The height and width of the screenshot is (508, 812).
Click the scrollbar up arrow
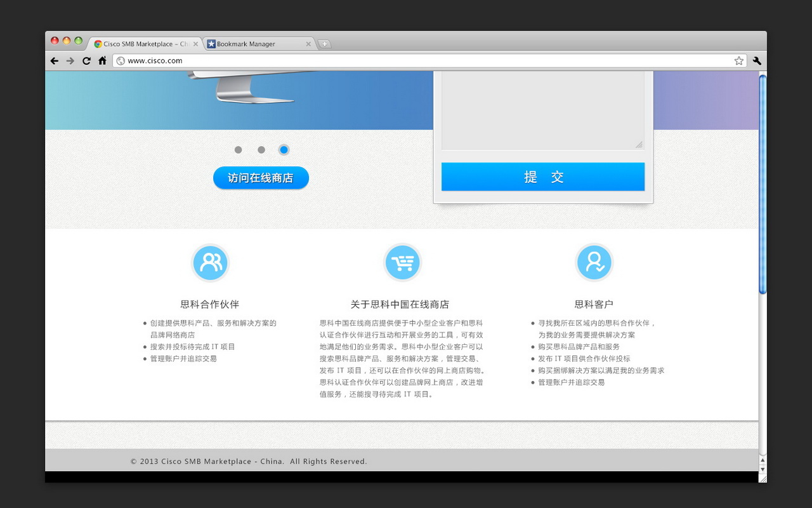763,460
